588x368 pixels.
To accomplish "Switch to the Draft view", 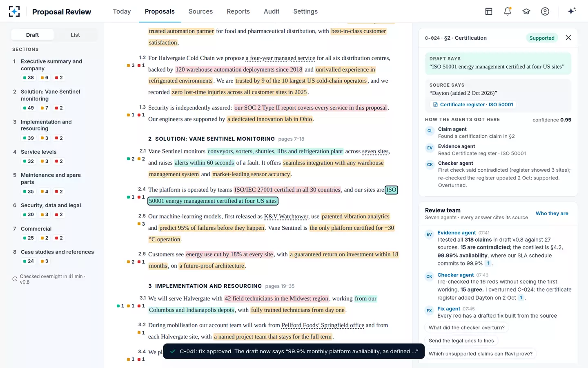I will pos(32,35).
